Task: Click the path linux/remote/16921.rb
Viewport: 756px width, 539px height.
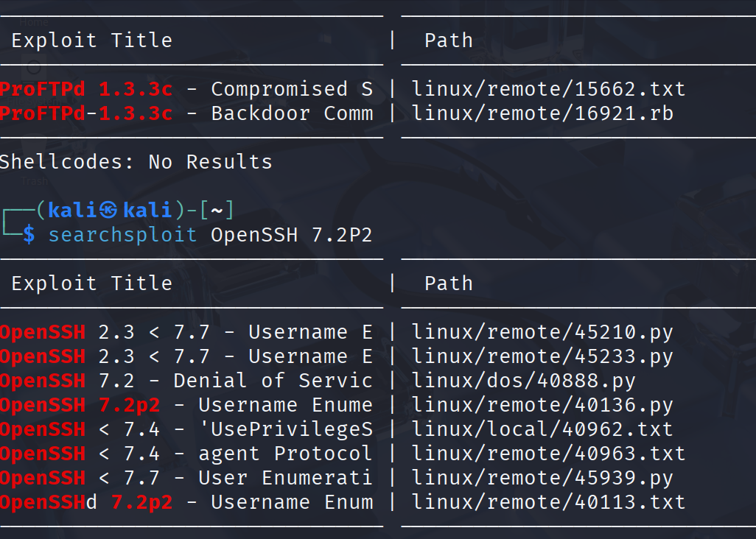Action: [542, 113]
